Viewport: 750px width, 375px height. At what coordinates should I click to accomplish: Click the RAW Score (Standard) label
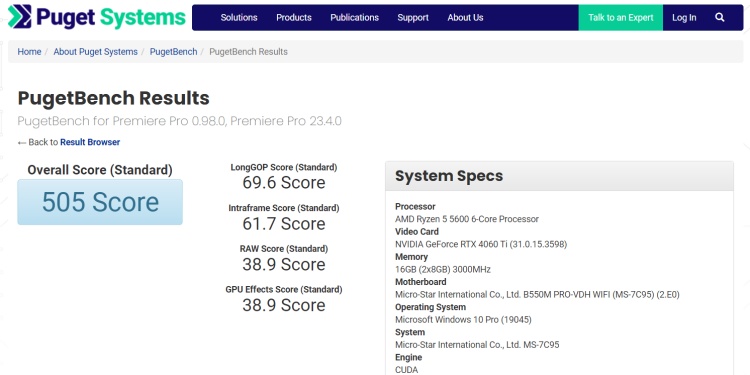click(284, 249)
